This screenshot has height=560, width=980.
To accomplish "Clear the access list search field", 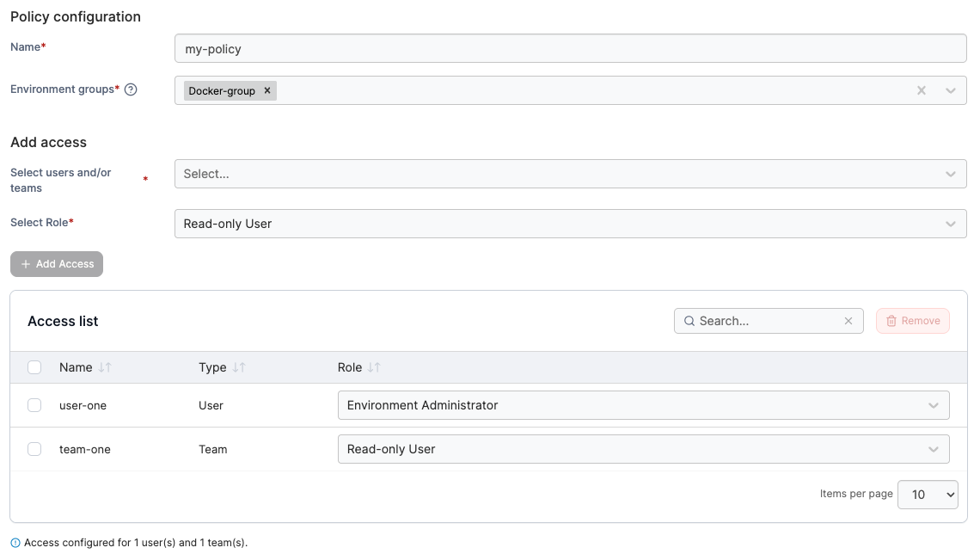I will coord(848,321).
